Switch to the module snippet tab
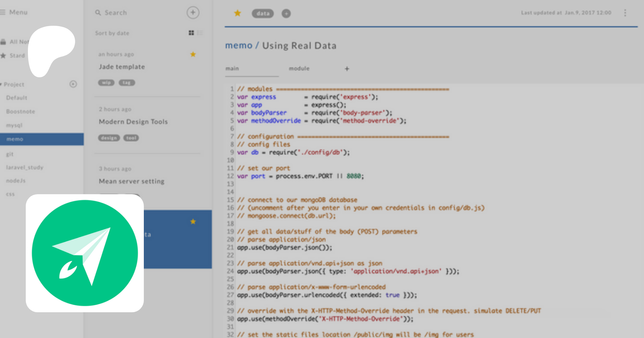This screenshot has width=644, height=338. (x=299, y=68)
